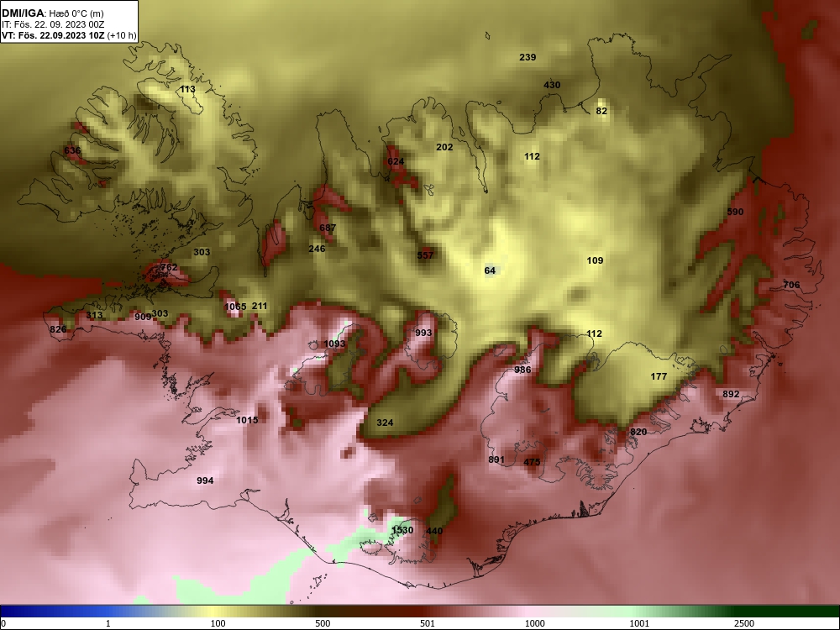Click the map value 82
The height and width of the screenshot is (630, 840).
[x=601, y=111]
